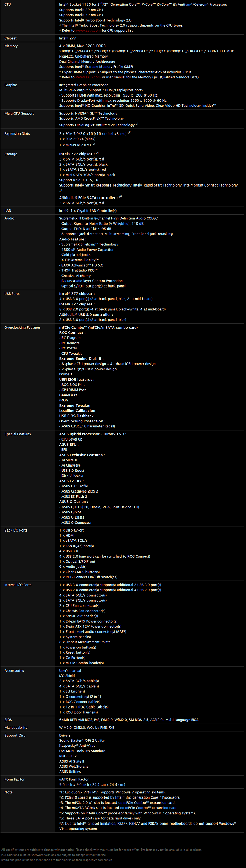
Task: Select the LAN row label
Action: (8, 211)
